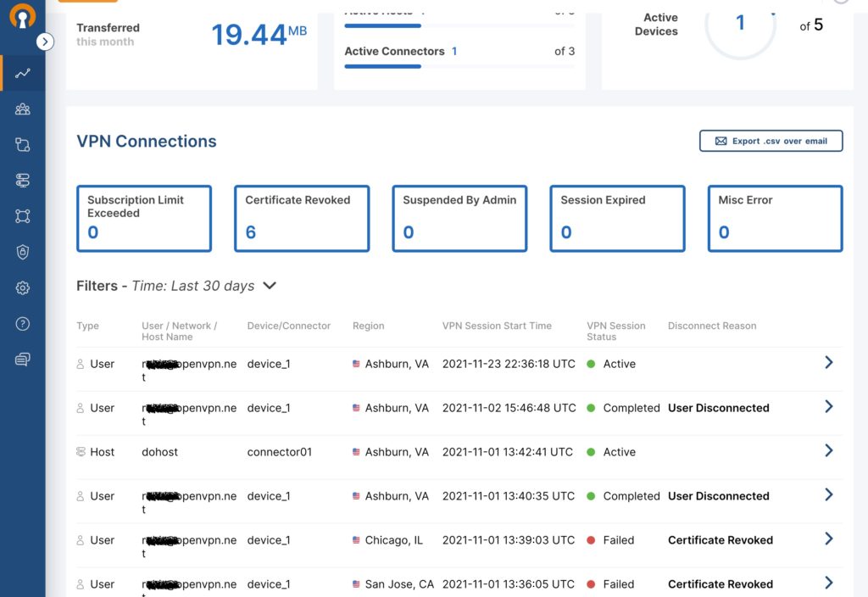Filter by Certificate Revoked card
Image resolution: width=868 pixels, height=597 pixels.
(302, 219)
